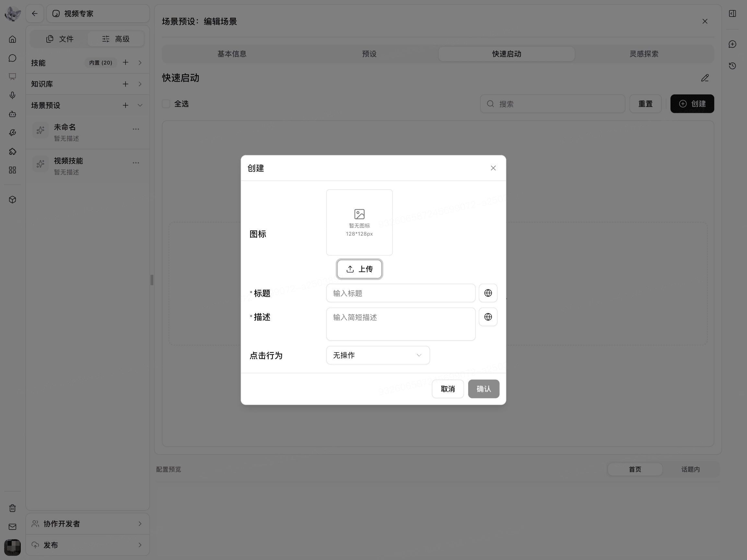Click the 取消 button
Viewport: 747px width, 560px height.
point(448,389)
